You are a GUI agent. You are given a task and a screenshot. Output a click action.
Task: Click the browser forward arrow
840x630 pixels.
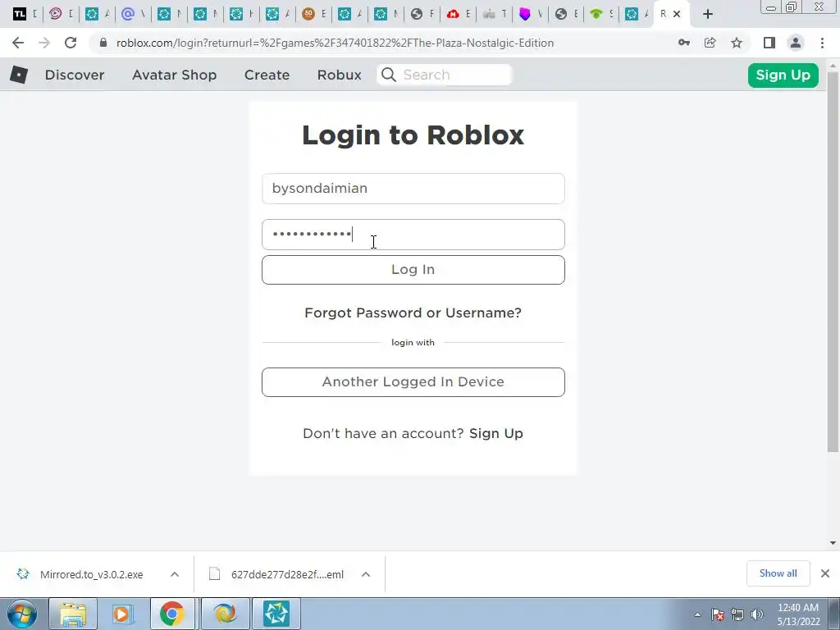[44, 43]
